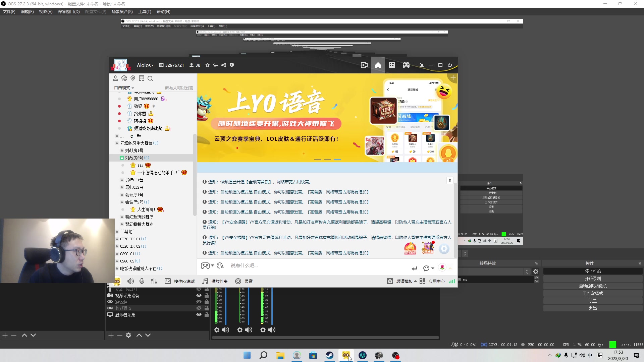Toggle visibility of 显示器采集 source
The height and width of the screenshot is (362, 644).
tap(199, 315)
